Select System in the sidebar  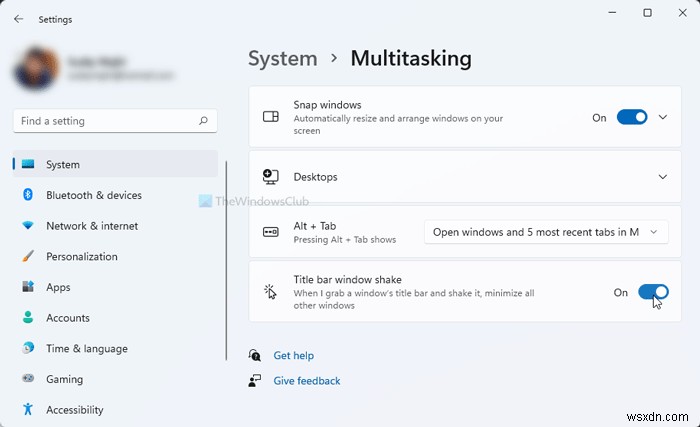click(63, 164)
